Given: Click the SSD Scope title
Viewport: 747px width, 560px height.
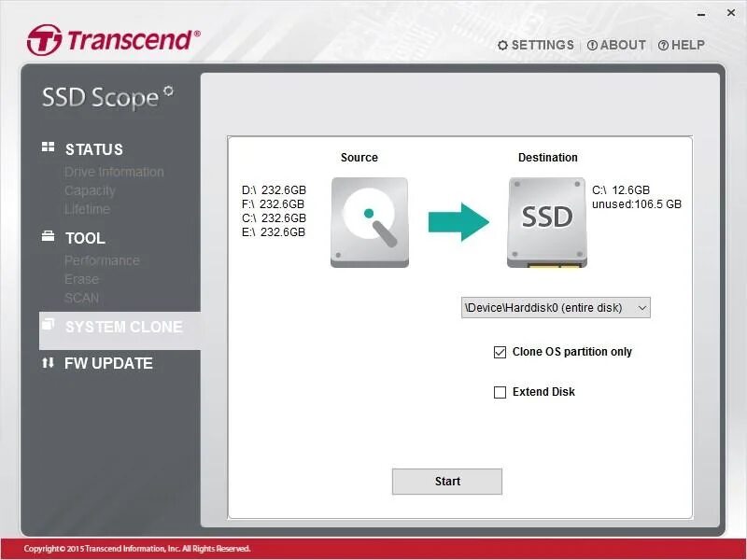Looking at the screenshot, I should coord(100,98).
